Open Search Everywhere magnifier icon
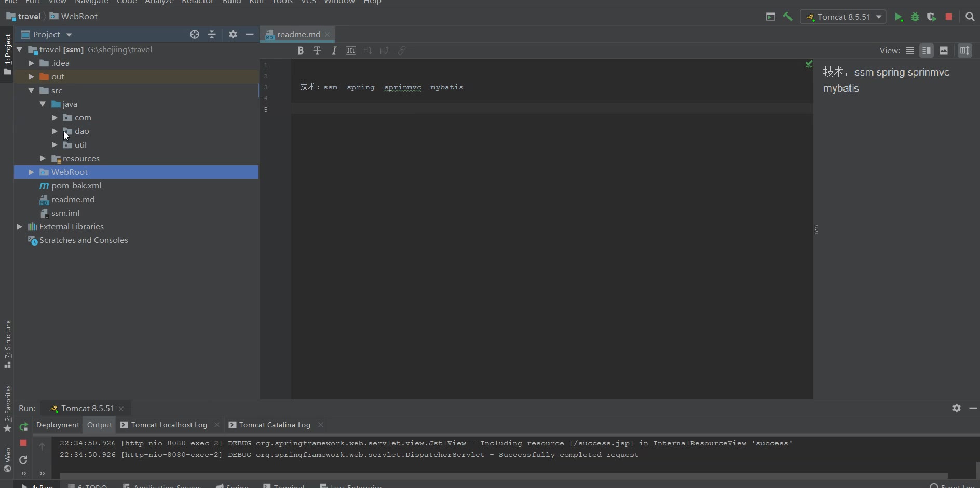Screen dimensions: 980x488 [970, 17]
